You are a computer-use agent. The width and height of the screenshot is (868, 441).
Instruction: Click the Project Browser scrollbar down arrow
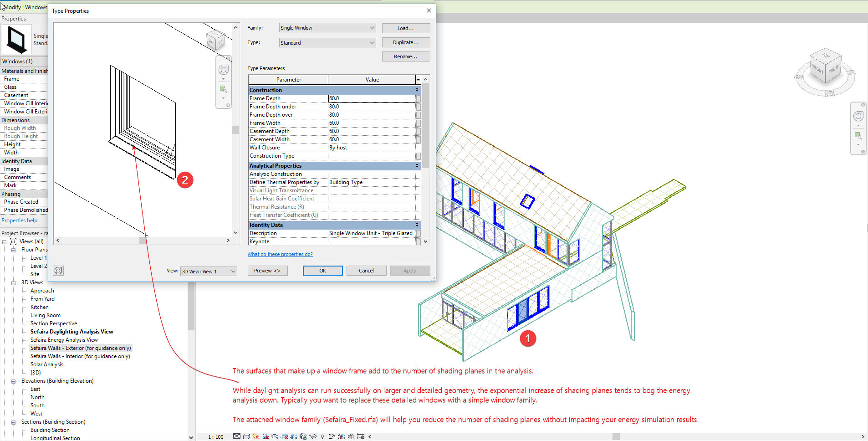[x=191, y=437]
